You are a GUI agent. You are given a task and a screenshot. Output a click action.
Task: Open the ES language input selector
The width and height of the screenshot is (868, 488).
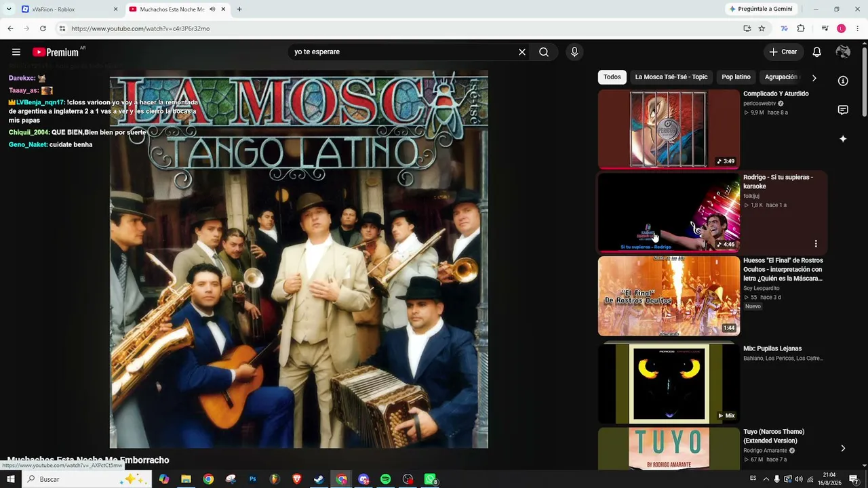point(753,479)
